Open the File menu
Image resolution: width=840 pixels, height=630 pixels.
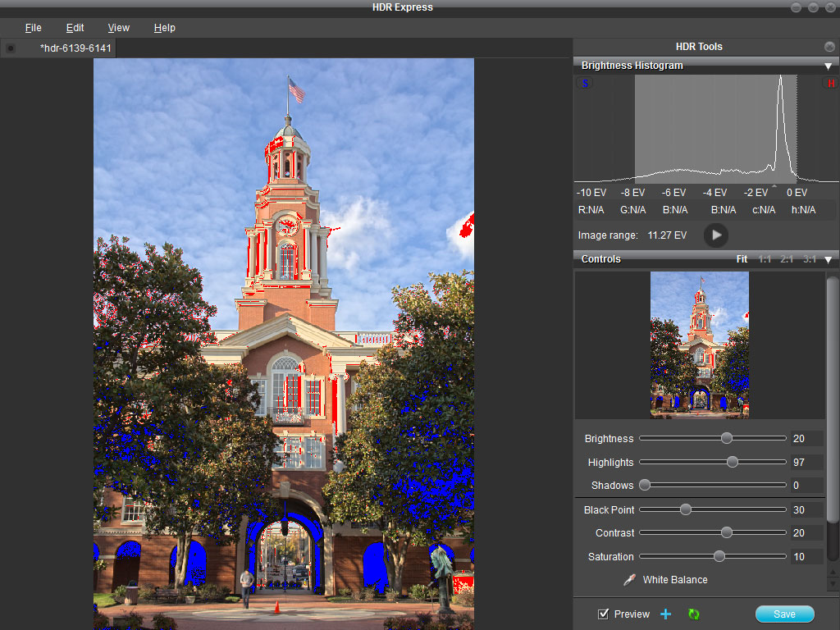33,28
